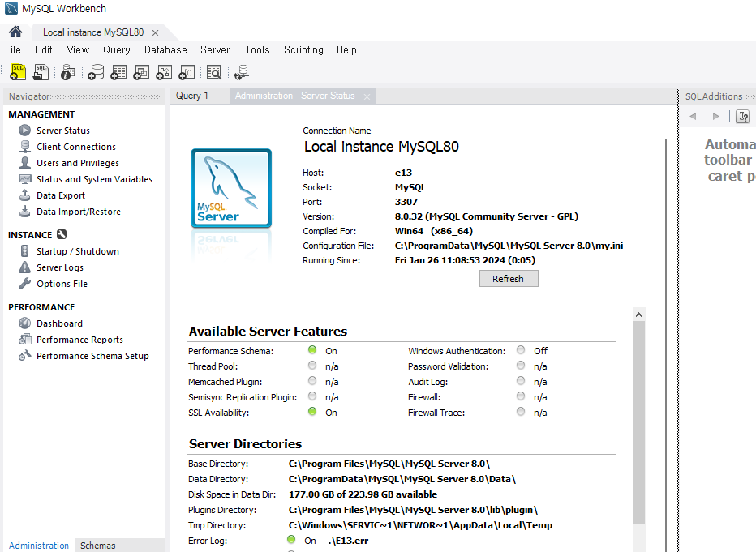Create a new table icon
The height and width of the screenshot is (552, 756).
(118, 72)
